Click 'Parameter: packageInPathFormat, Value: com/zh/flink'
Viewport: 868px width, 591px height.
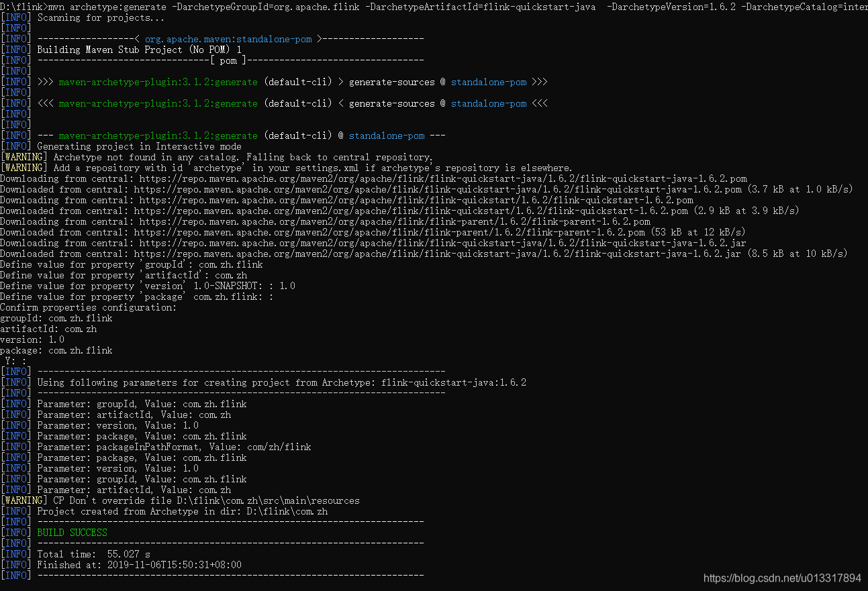[x=174, y=447]
